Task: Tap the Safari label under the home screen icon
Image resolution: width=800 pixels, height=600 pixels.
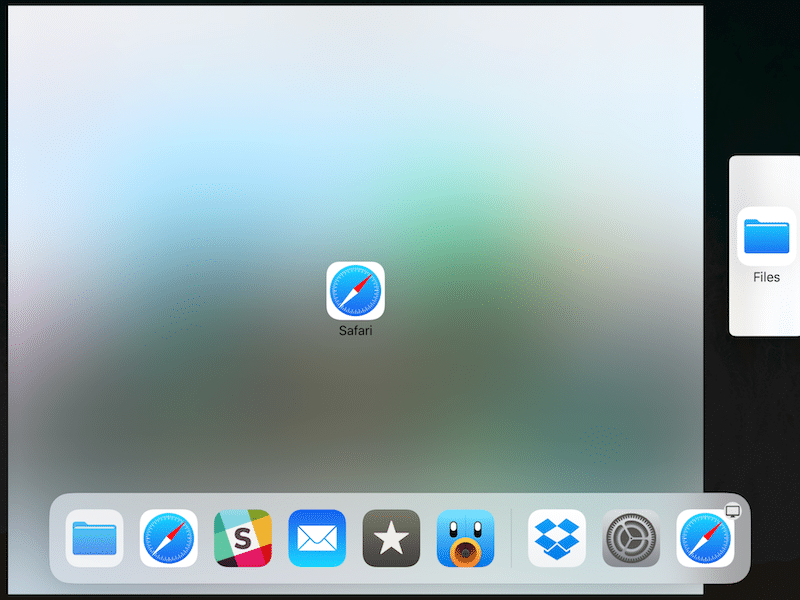Action: pos(355,330)
